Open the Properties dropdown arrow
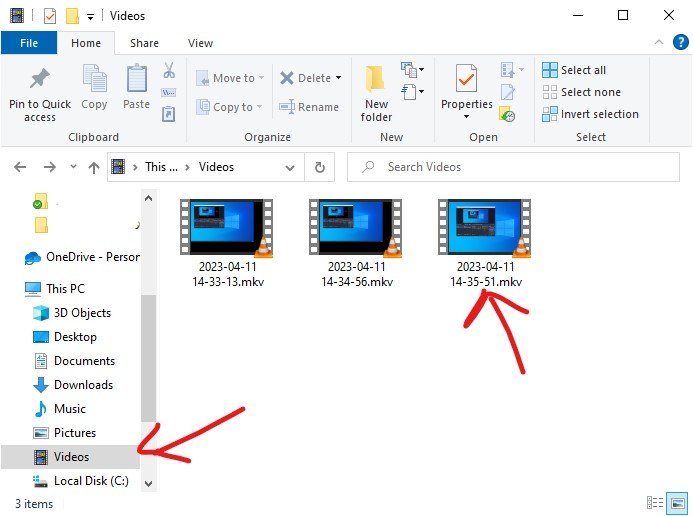This screenshot has height=516, width=693. tap(466, 117)
